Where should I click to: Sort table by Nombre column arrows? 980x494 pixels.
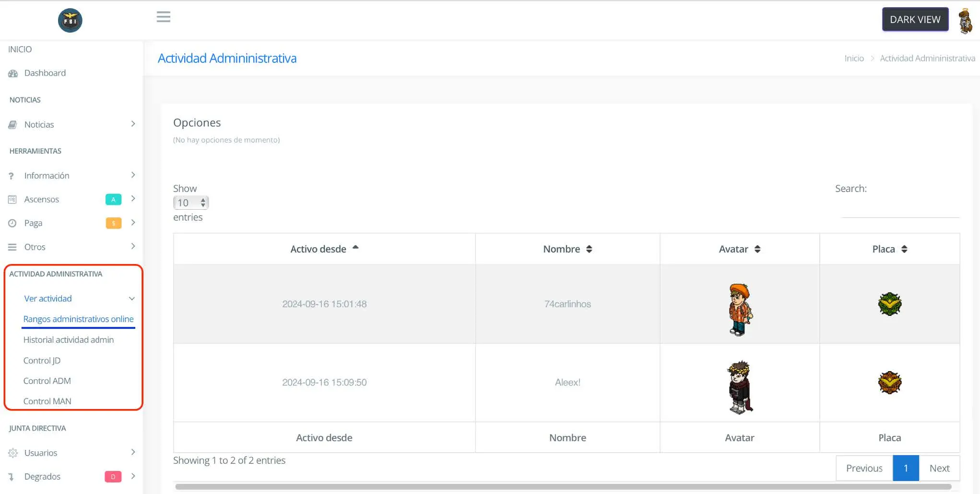pos(589,249)
